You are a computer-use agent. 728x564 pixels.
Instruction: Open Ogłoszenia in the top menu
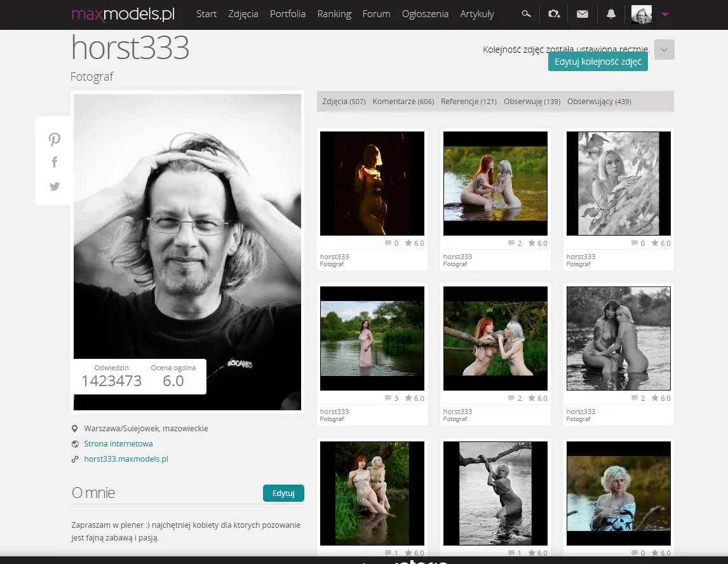(425, 14)
